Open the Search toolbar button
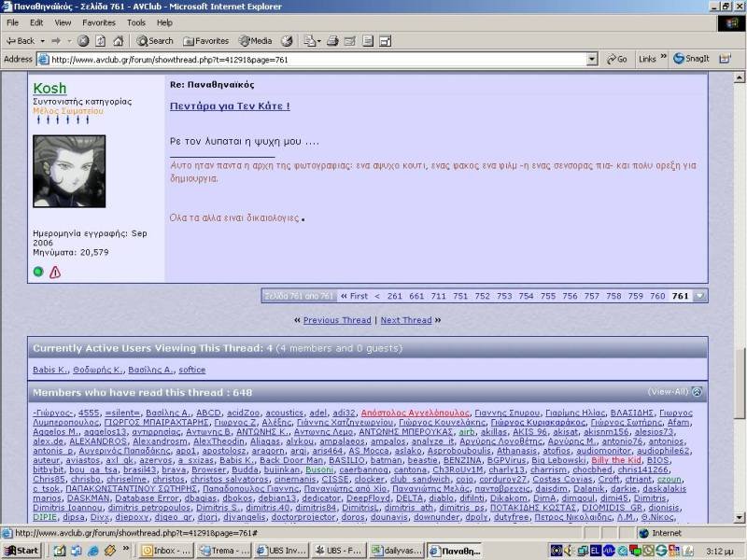The width and height of the screenshot is (747, 560). click(x=155, y=41)
